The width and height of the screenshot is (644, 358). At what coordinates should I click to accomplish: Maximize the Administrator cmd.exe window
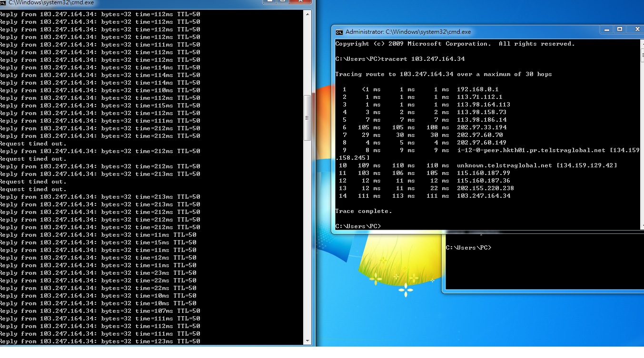click(620, 29)
